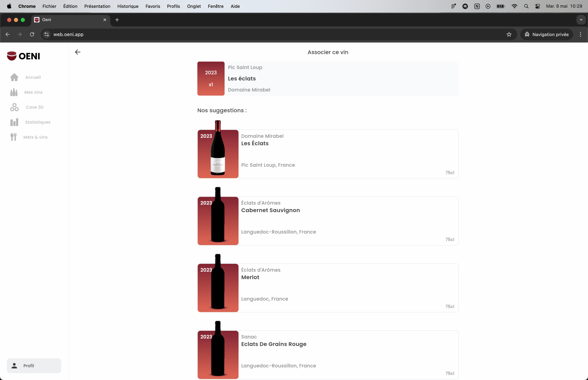Close the Oeni tab

(x=105, y=20)
